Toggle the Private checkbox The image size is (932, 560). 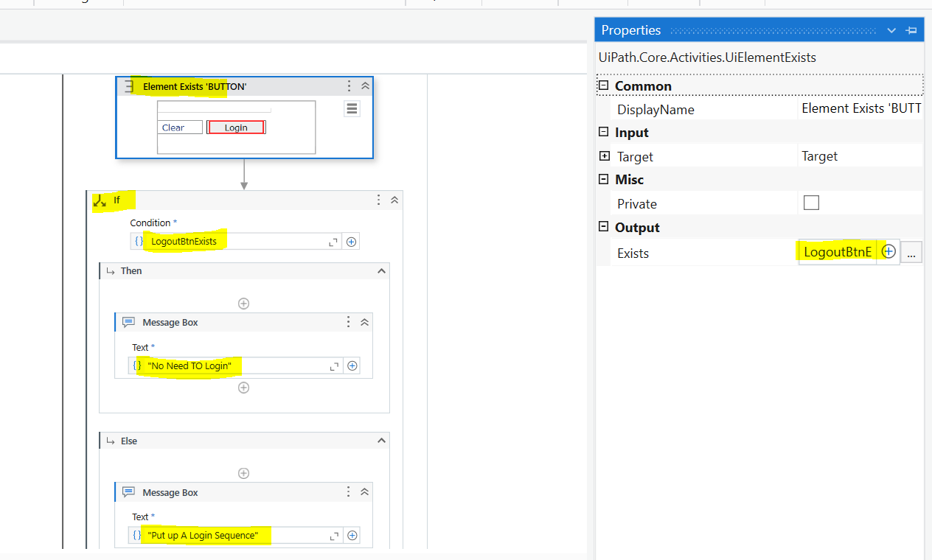coord(812,203)
